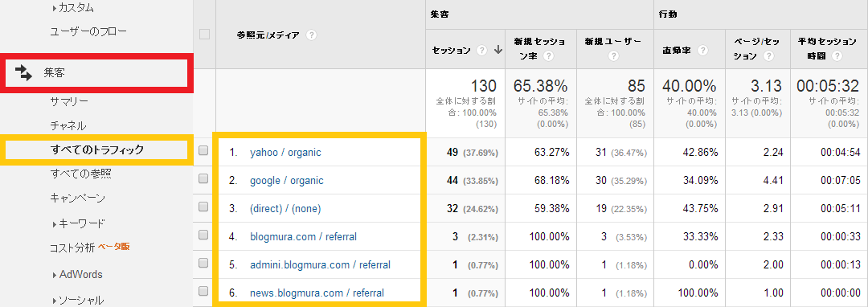Open すべてのトラフィック in the sidebar
Image resolution: width=868 pixels, height=307 pixels.
point(97,149)
